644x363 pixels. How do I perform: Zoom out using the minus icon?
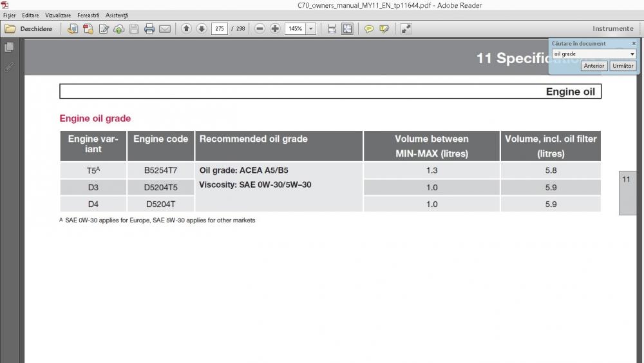260,28
